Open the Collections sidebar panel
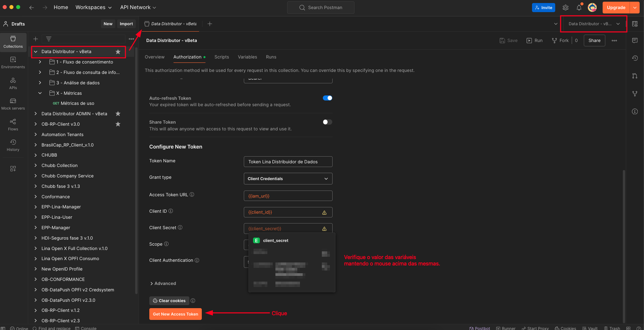This screenshot has height=330, width=644. [13, 42]
